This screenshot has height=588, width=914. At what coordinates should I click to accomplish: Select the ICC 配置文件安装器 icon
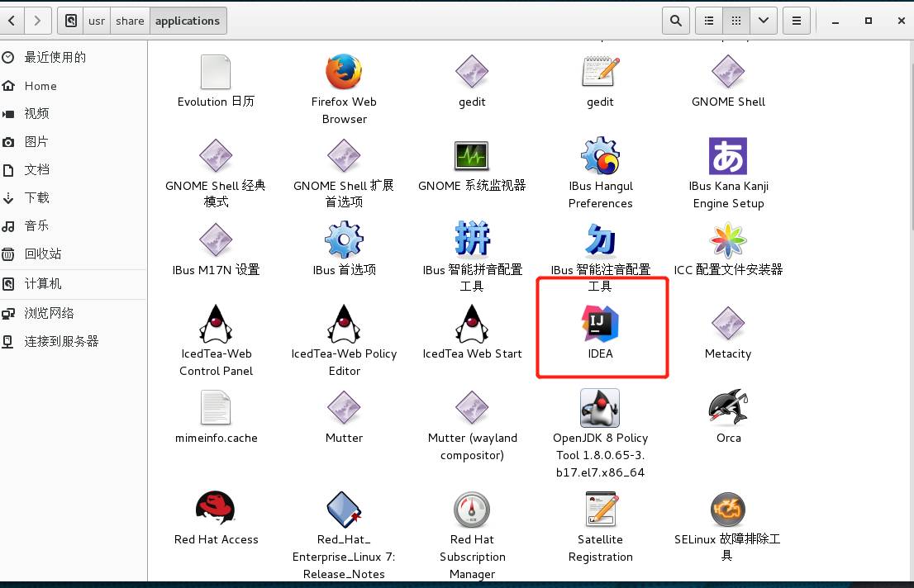[728, 239]
